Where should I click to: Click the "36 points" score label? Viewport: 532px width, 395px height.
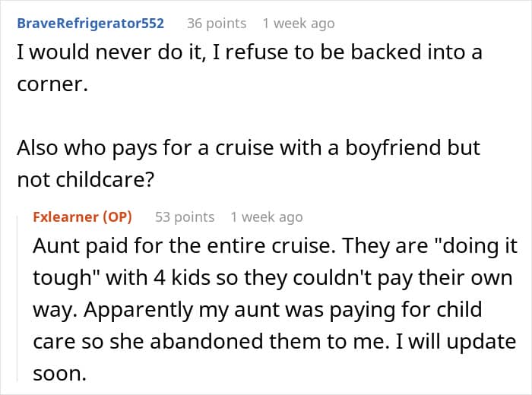pos(217,24)
